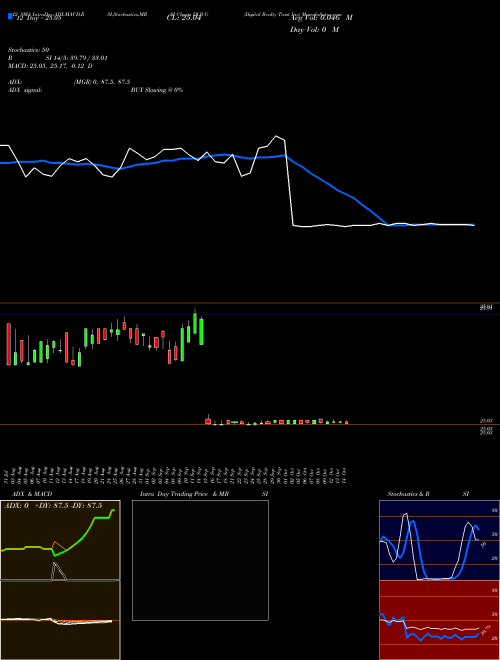
Task: Click the MACD sub-panel below the ADX chart
Action: (60, 620)
